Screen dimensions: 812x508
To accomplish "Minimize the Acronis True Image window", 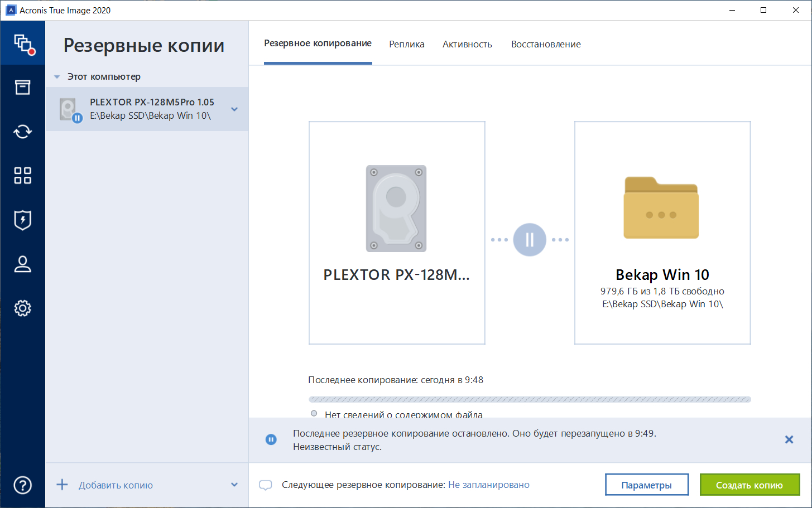I will tap(732, 10).
